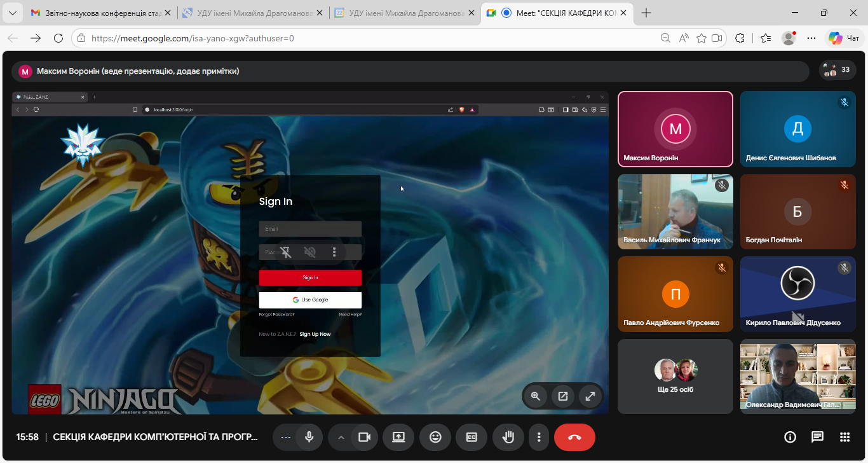Click the muted mic icon on Кирило's tile
This screenshot has height=463, width=868.
coord(844,268)
